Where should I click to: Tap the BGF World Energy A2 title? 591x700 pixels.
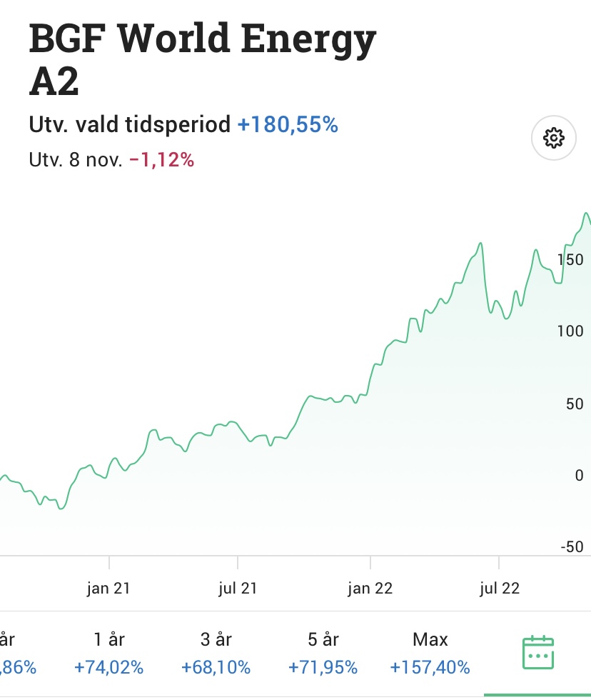click(x=202, y=61)
